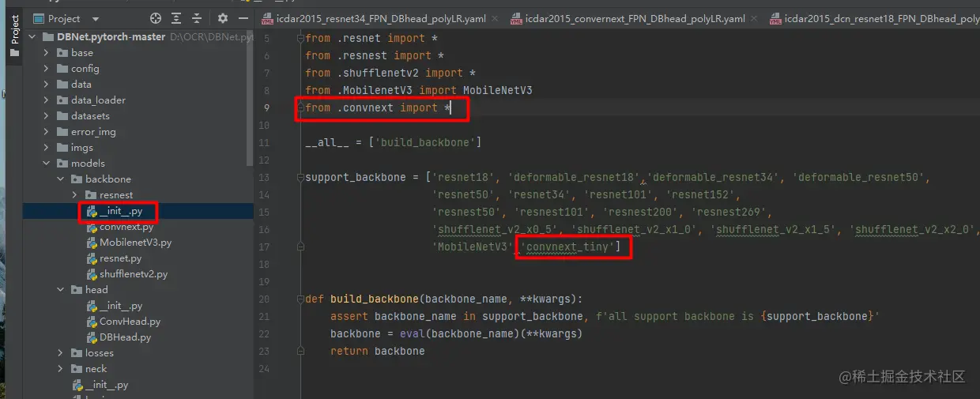Click the Python file icon of convnext.py

(92, 227)
